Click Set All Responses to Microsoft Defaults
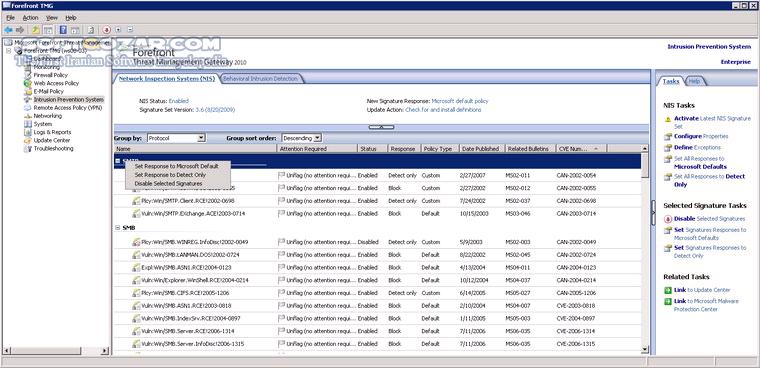The width and height of the screenshot is (760, 368). (700, 162)
